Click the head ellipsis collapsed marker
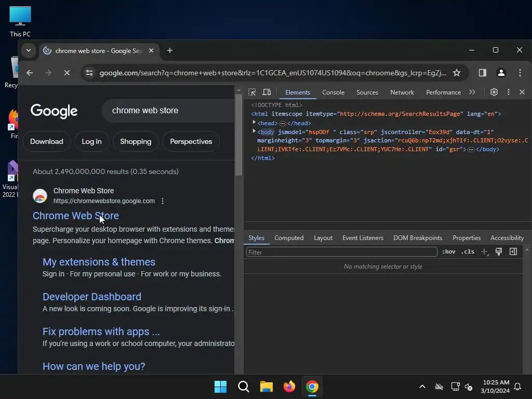This screenshot has width=532, height=399. click(282, 124)
